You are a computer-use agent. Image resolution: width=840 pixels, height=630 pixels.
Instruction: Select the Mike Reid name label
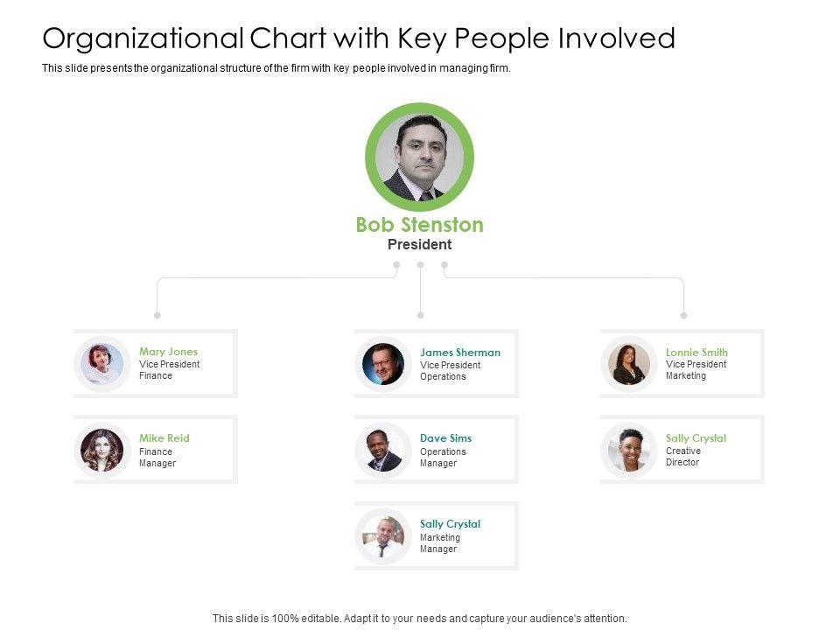[164, 438]
